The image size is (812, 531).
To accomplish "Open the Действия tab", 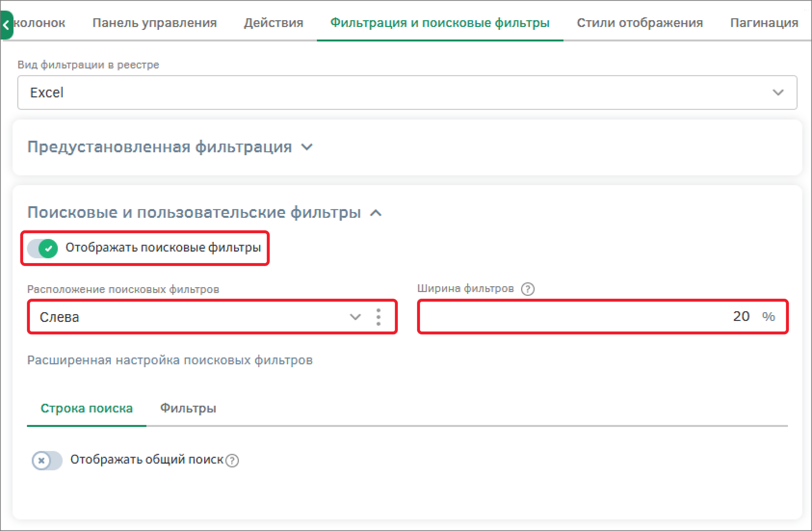I will point(274,23).
